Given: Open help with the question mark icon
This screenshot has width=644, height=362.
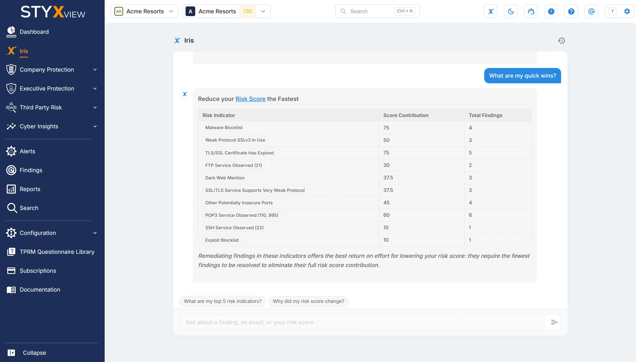Looking at the screenshot, I should click(571, 11).
